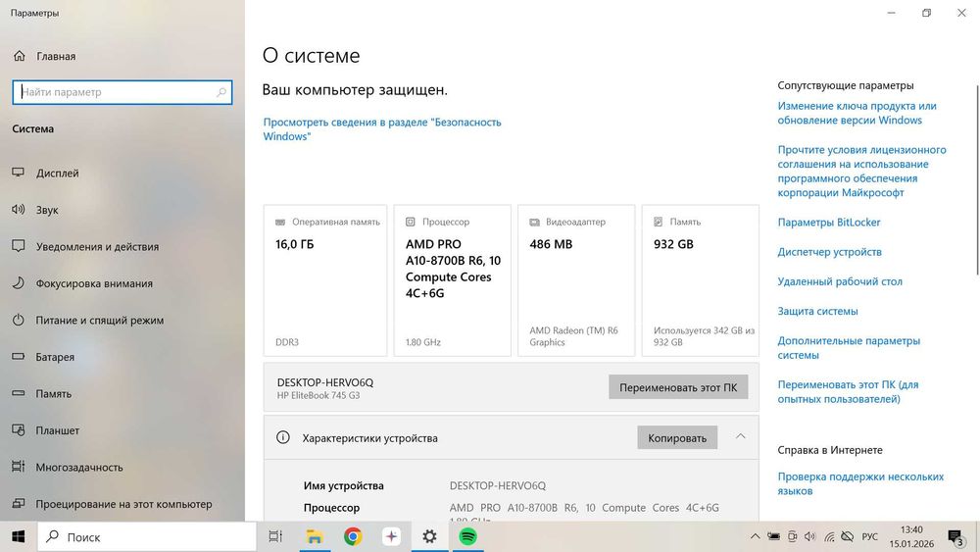Switch input language РУС indicator

[870, 537]
